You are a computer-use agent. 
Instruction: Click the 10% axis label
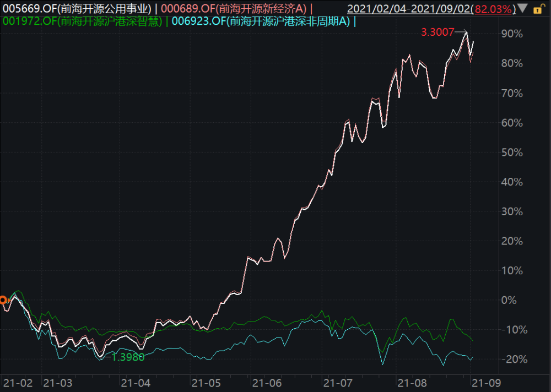pyautogui.click(x=512, y=270)
